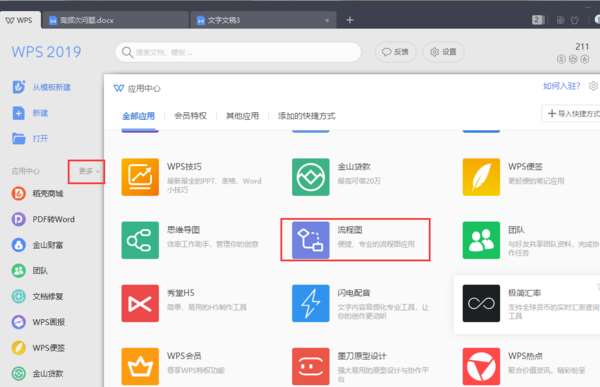The width and height of the screenshot is (600, 387).
Task: Open the 极简汇率 black infinity icon
Action: tap(481, 304)
